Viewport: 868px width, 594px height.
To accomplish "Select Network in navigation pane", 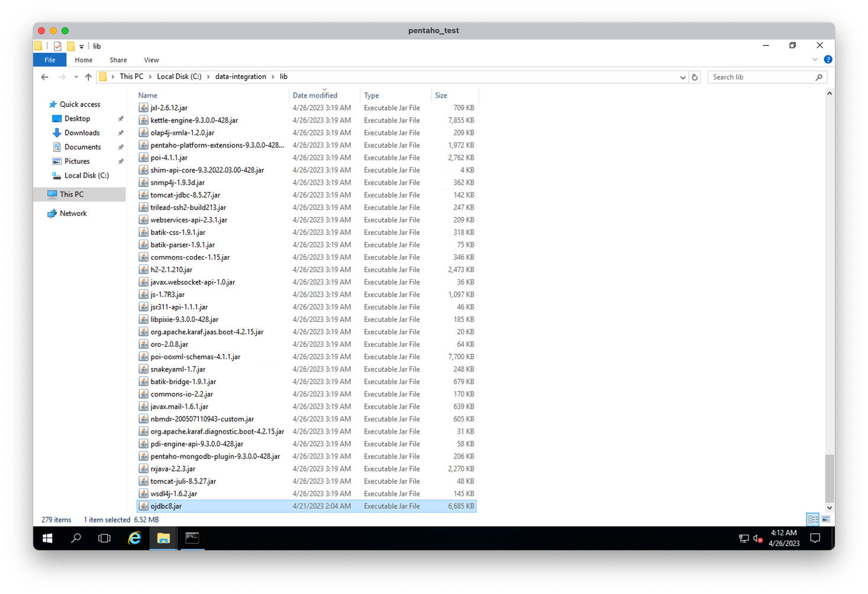I will click(x=73, y=213).
